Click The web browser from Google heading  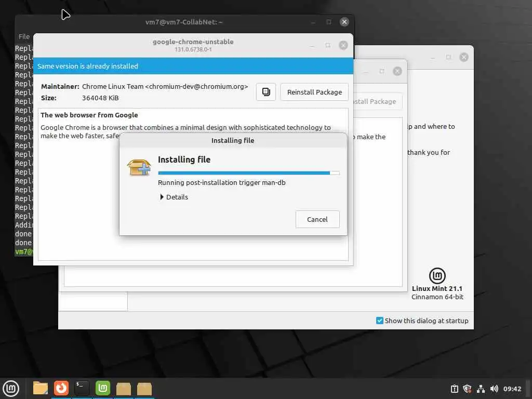coord(89,115)
